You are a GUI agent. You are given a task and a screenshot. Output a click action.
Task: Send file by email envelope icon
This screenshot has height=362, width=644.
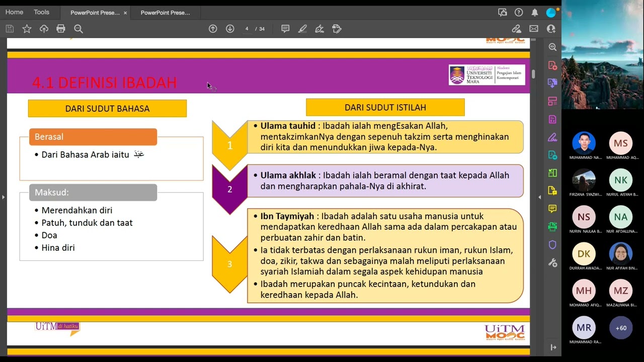(x=534, y=29)
